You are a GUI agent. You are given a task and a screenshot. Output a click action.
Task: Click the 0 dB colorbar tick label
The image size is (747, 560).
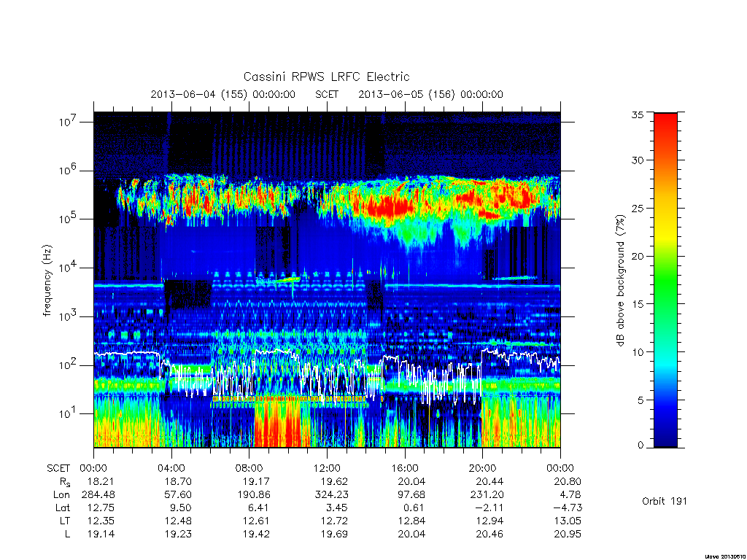[640, 446]
